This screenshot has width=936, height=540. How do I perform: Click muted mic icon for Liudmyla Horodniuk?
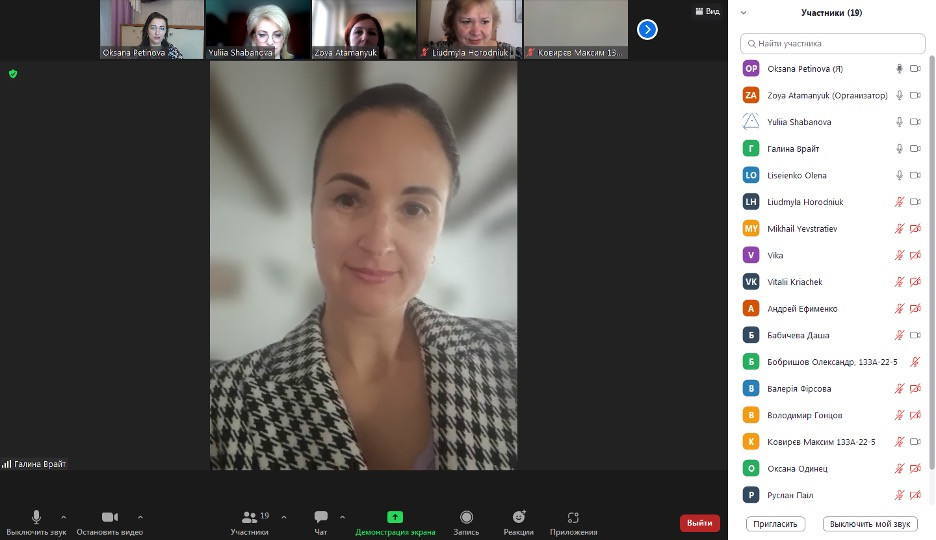[899, 202]
